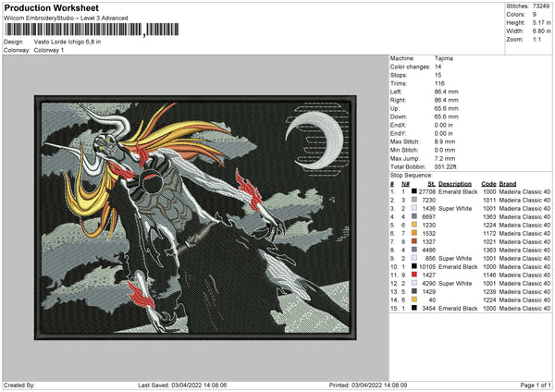Click the yellow swatch for stop 5 (1230 stitches)
Screen dimensions: 555x392
pos(413,225)
